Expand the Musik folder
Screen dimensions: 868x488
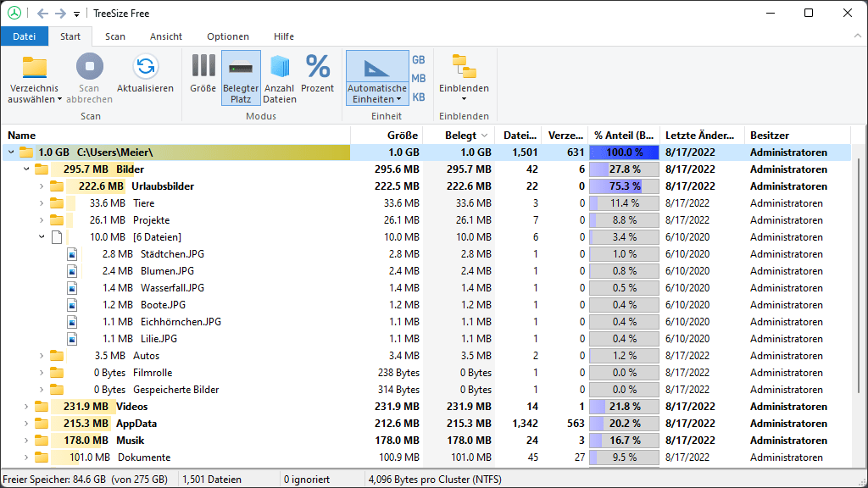(26, 441)
